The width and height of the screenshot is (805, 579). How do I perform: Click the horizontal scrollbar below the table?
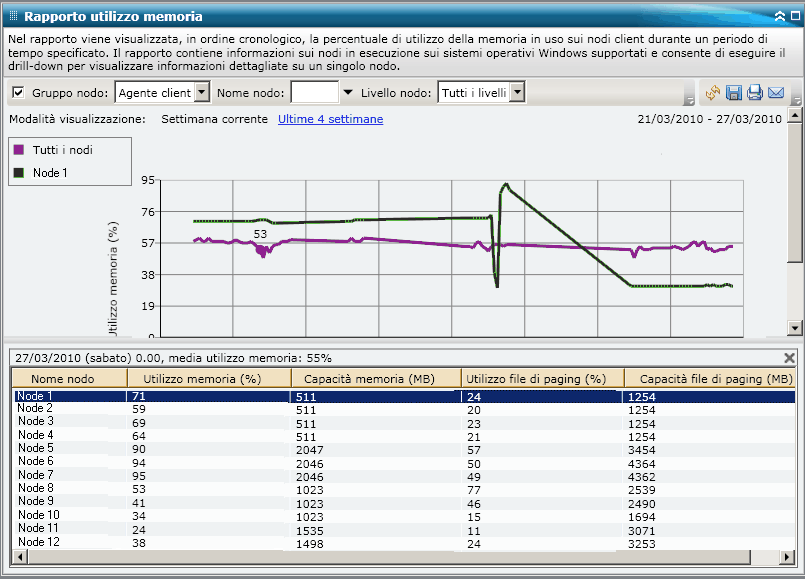(400, 556)
